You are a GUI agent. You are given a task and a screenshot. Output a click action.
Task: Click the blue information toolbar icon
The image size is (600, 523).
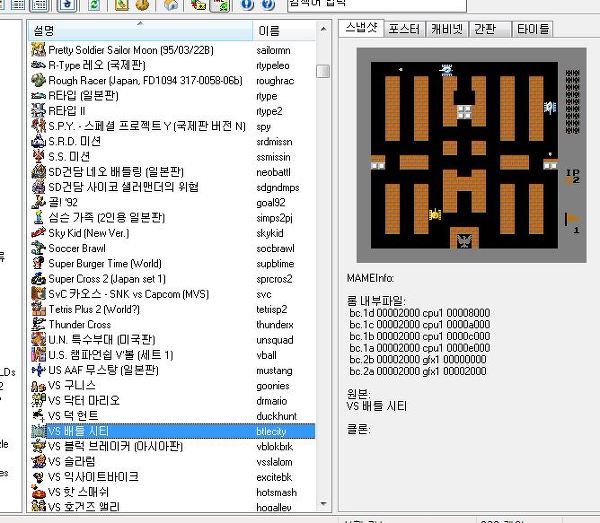(247, 5)
